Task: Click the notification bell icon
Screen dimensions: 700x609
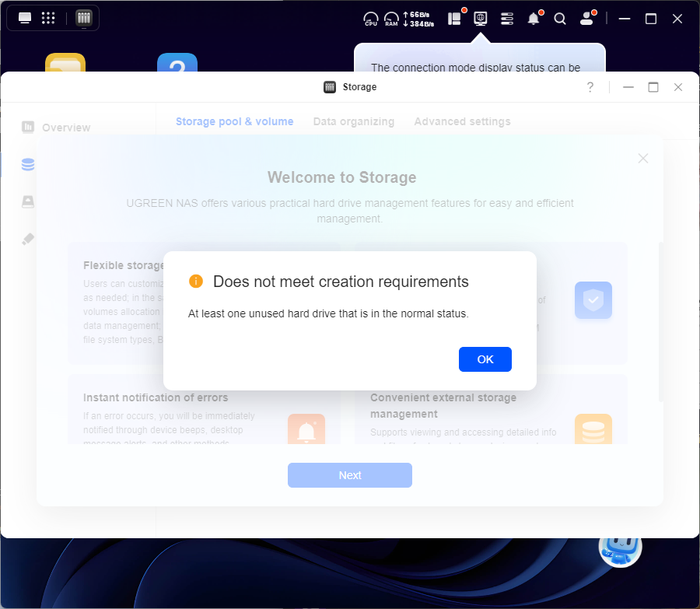Action: click(534, 19)
